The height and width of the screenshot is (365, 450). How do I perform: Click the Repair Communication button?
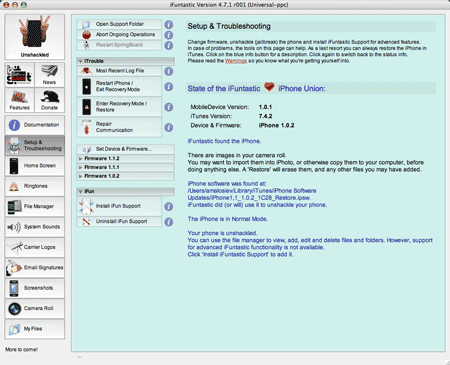coord(119,127)
